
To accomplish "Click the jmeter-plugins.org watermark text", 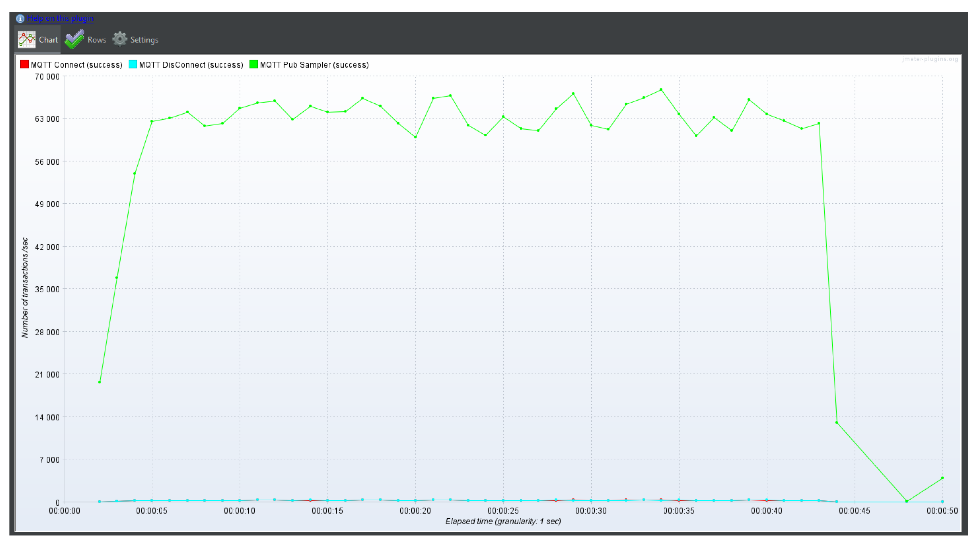I will click(x=930, y=59).
